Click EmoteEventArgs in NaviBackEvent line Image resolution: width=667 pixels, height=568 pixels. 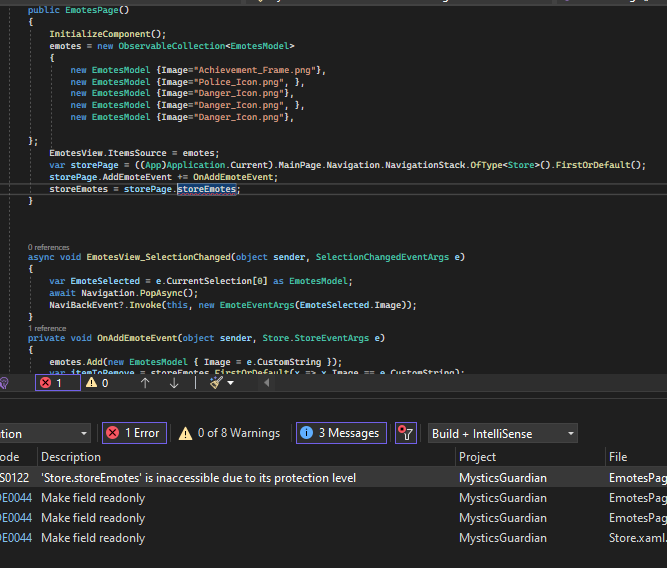(x=257, y=305)
